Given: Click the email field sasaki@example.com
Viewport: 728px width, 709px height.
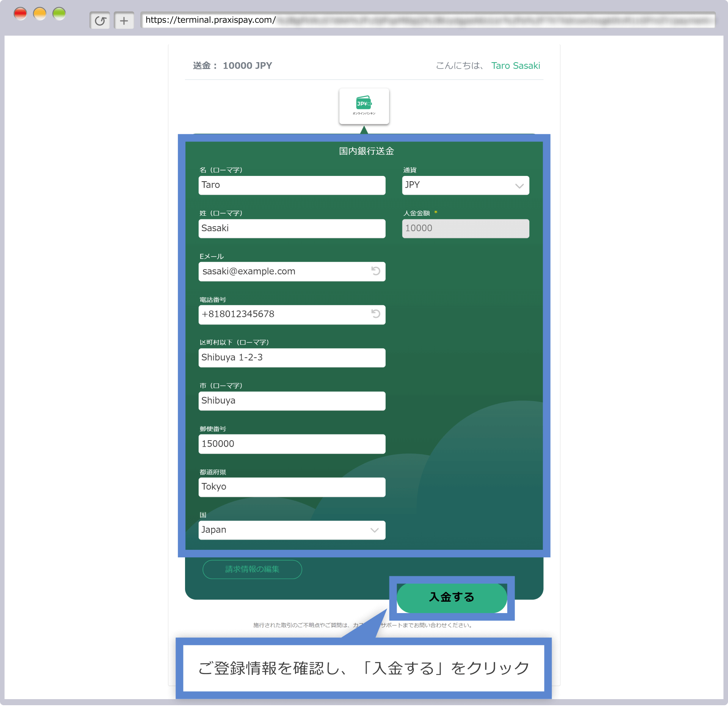Looking at the screenshot, I should (x=292, y=271).
